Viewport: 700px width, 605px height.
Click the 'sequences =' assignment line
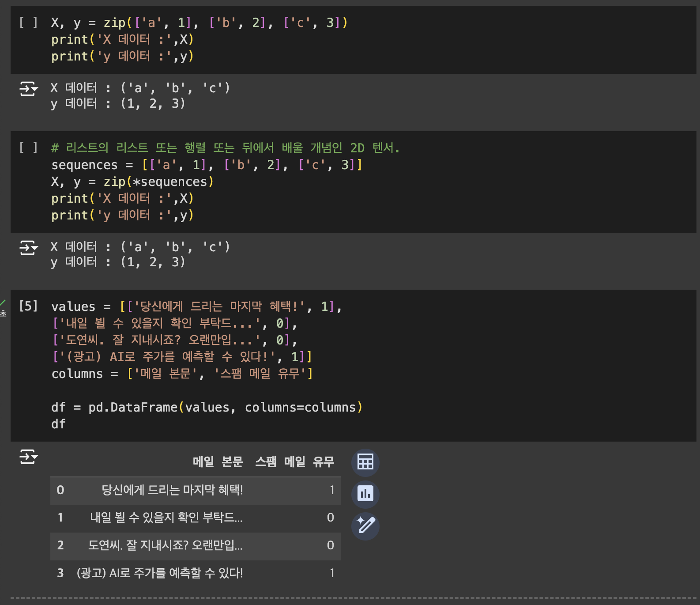click(206, 165)
